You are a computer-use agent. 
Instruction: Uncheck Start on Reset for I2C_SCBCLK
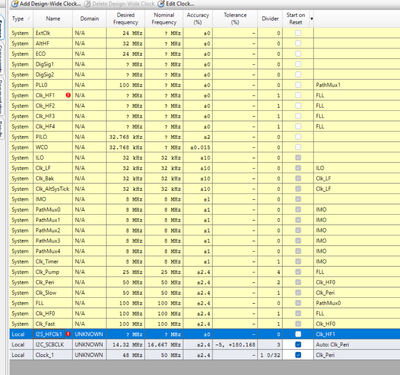[298, 344]
